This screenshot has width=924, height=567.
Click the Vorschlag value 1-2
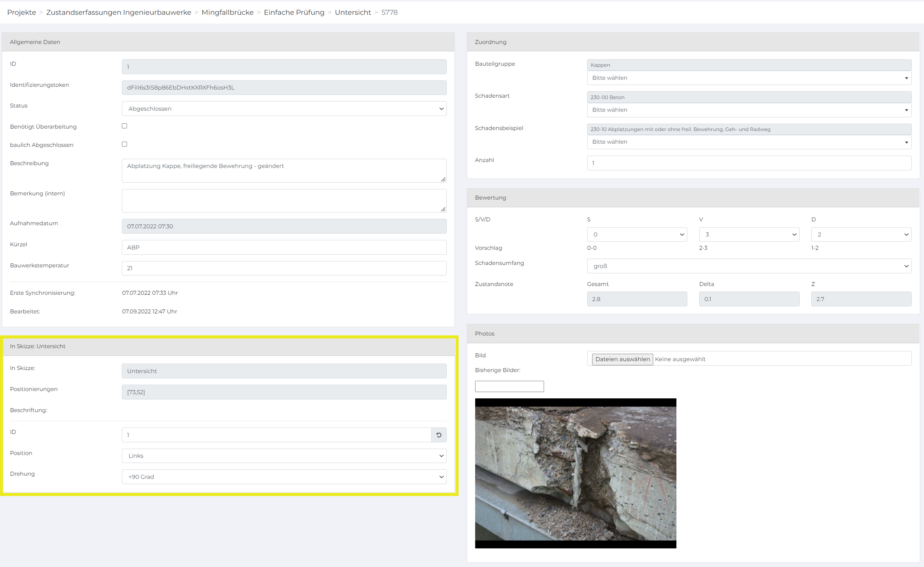pos(815,248)
